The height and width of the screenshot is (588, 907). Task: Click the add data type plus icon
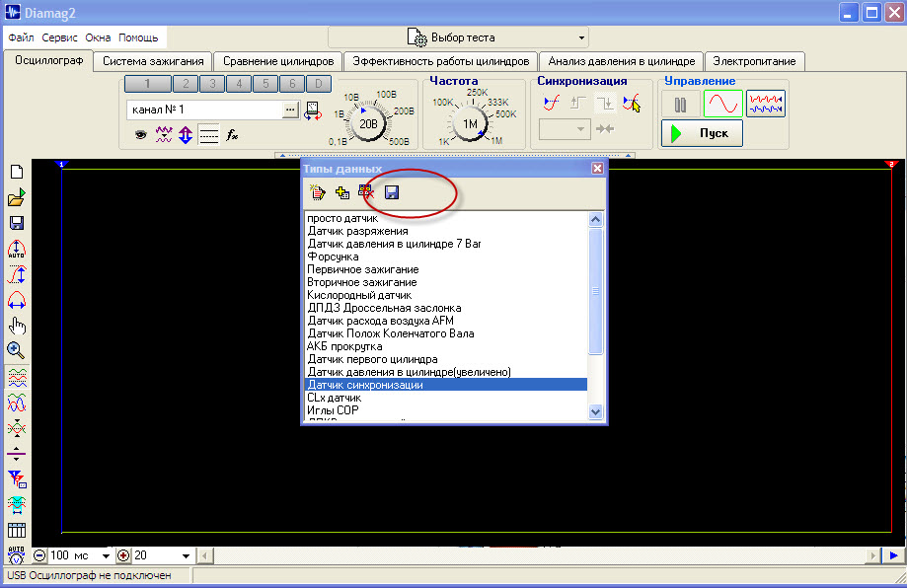[x=342, y=192]
